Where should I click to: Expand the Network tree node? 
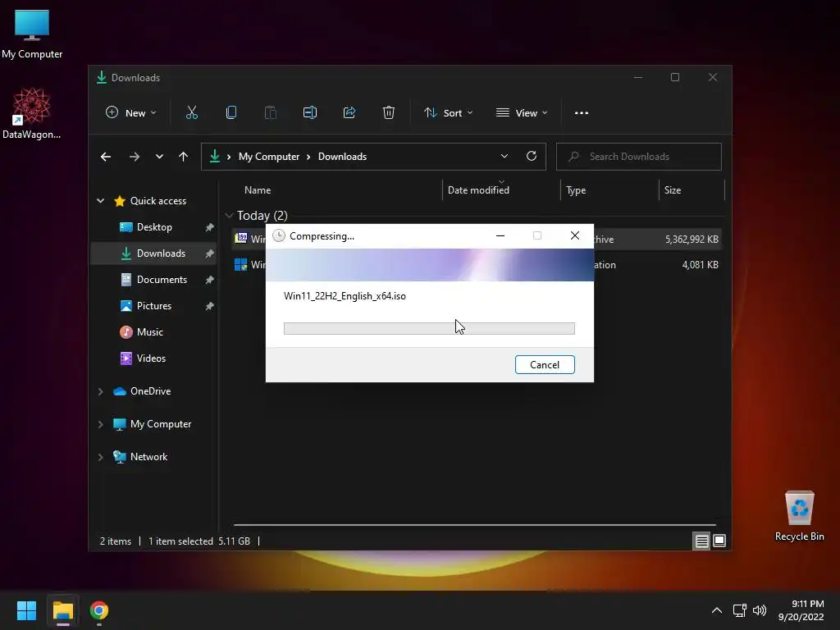point(101,457)
